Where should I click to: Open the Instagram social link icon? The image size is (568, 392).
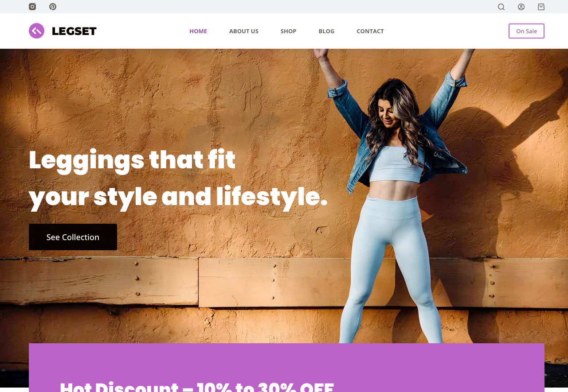pyautogui.click(x=32, y=7)
